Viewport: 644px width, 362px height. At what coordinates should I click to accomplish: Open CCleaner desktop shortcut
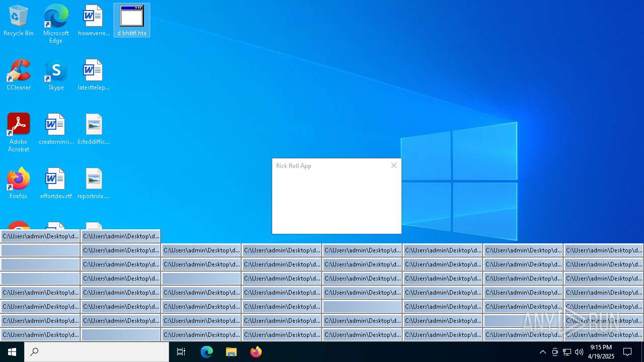click(x=19, y=75)
